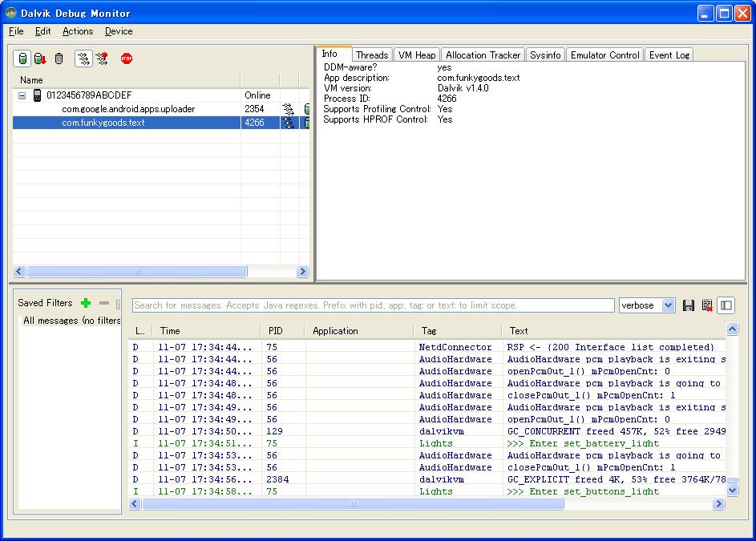This screenshot has height=541, width=756.
Task: Select the Enter set_buttons_light log message
Action: click(x=427, y=491)
